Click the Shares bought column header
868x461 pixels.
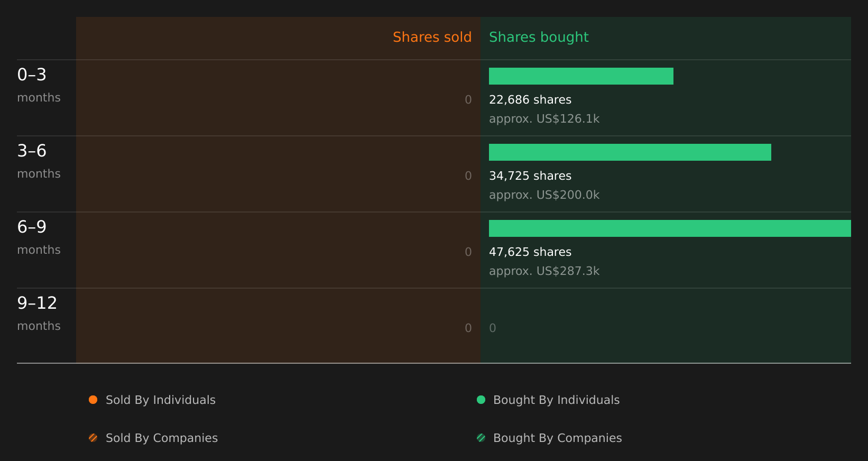tap(539, 37)
